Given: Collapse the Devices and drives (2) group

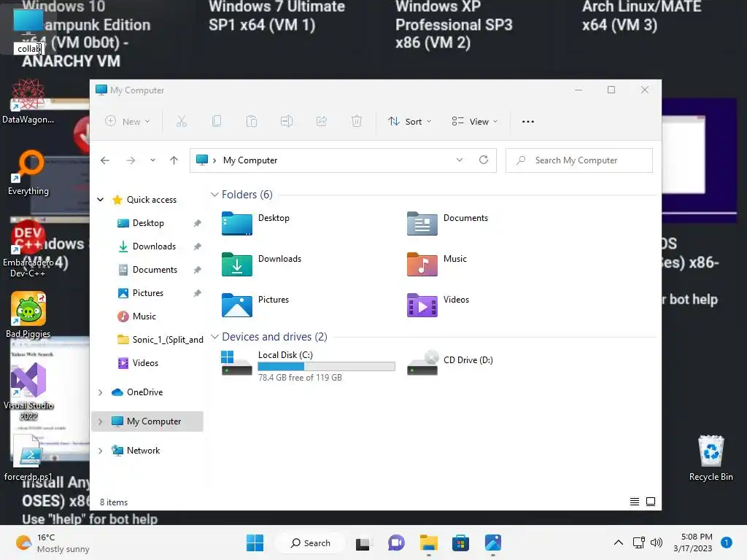Looking at the screenshot, I should tap(215, 337).
